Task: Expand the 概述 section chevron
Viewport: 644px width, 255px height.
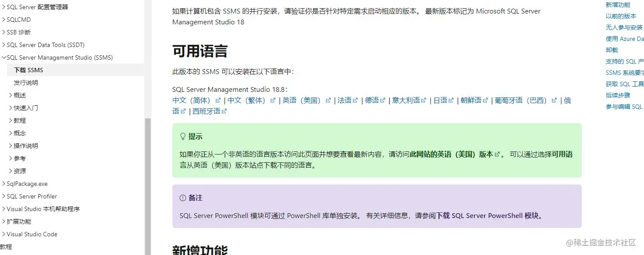Action: point(10,95)
